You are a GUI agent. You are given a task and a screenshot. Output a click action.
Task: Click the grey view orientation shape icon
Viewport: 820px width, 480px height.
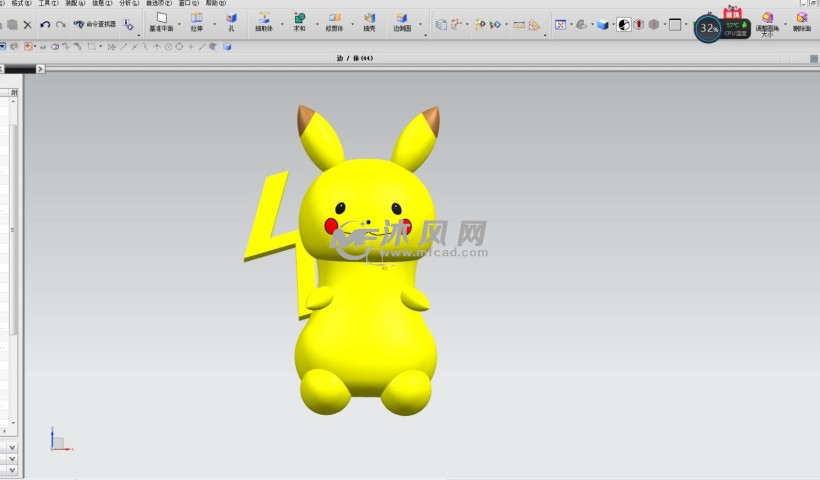coord(581,25)
